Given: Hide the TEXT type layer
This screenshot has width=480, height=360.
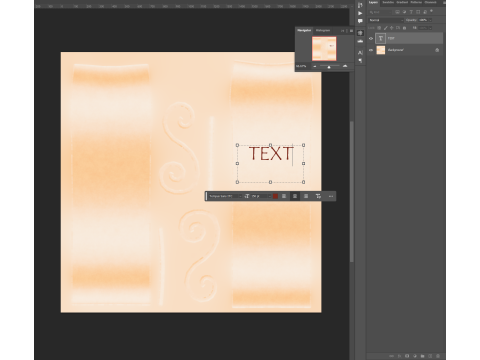Looking at the screenshot, I should (x=371, y=39).
